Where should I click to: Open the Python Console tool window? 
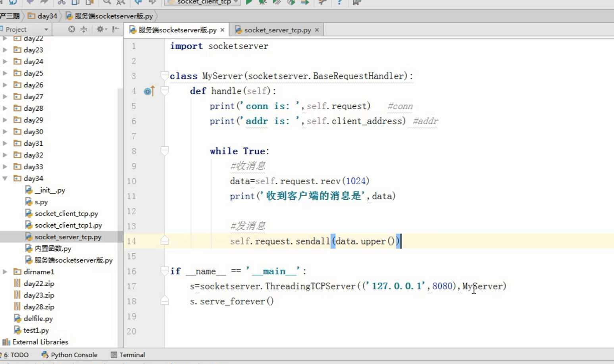(69, 354)
